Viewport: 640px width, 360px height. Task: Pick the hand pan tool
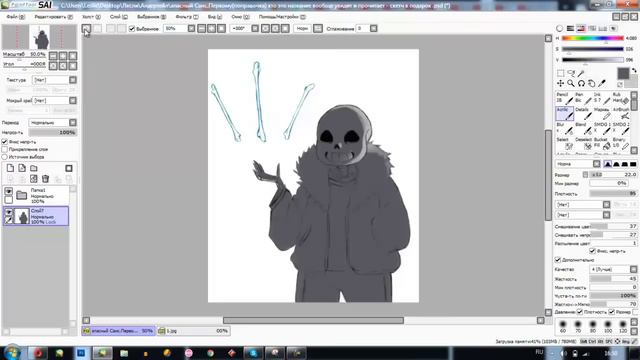tap(591, 83)
